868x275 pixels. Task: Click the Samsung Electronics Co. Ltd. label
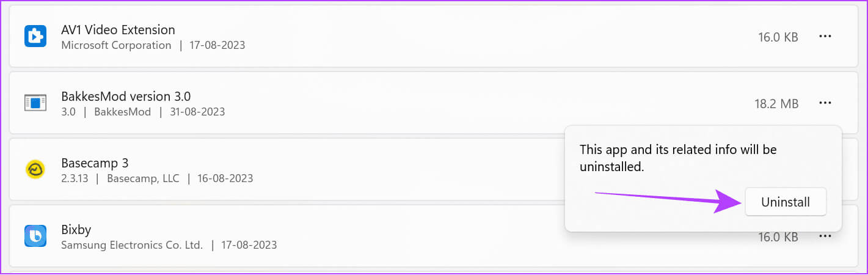pos(132,245)
